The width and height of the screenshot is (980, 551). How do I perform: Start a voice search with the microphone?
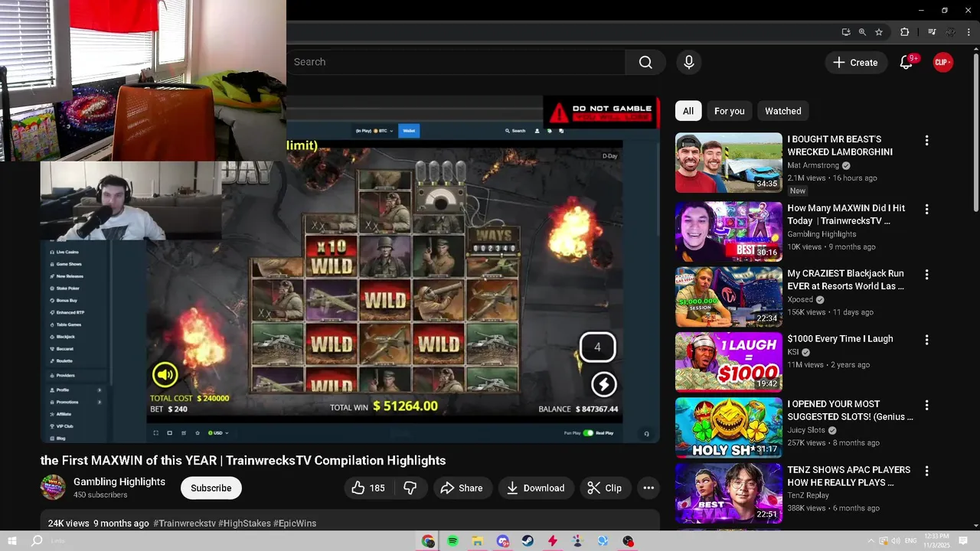(x=688, y=62)
